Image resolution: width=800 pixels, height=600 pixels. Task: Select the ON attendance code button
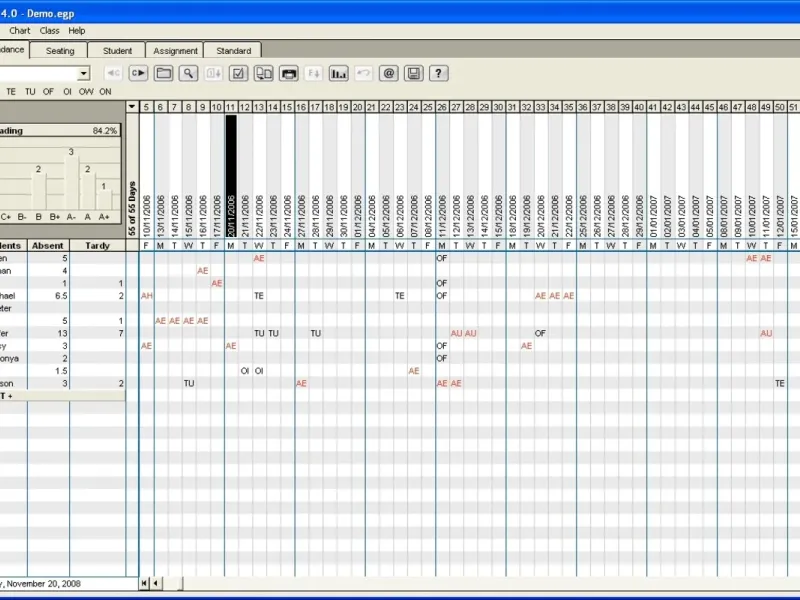(105, 92)
